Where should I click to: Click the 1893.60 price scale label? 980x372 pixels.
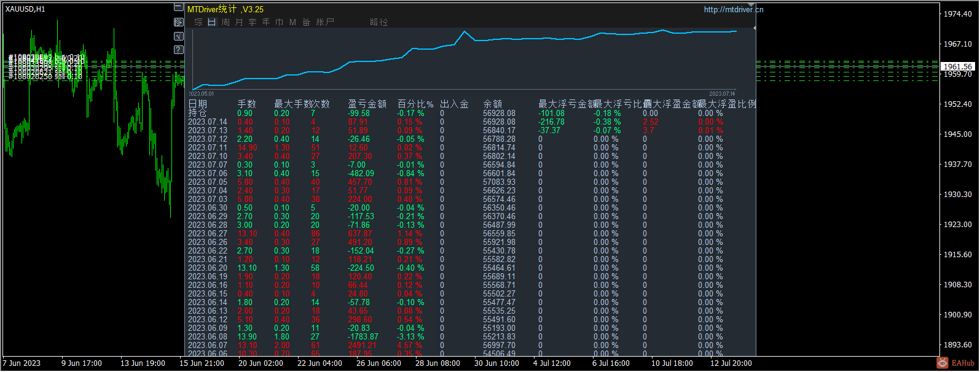tap(958, 345)
